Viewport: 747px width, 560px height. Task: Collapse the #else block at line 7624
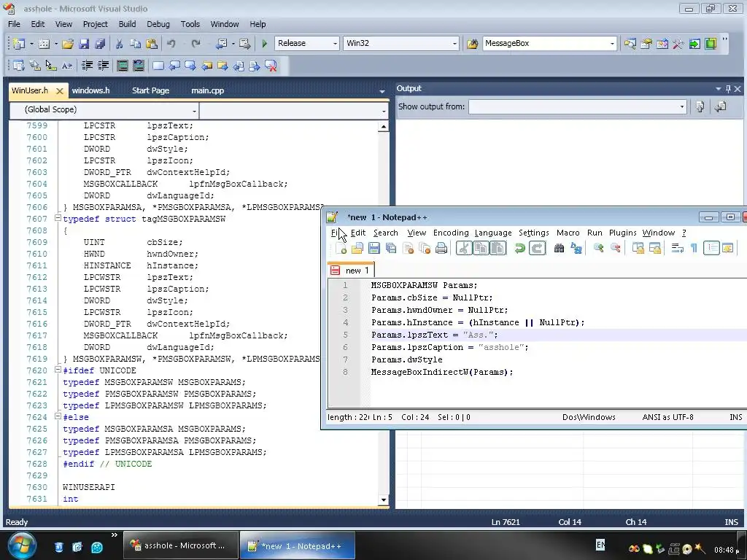58,416
